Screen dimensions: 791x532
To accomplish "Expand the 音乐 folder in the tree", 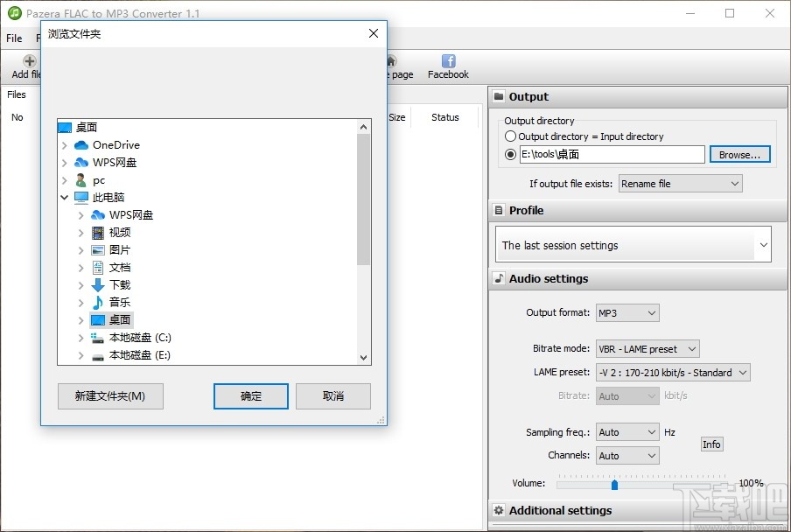I will (x=80, y=302).
